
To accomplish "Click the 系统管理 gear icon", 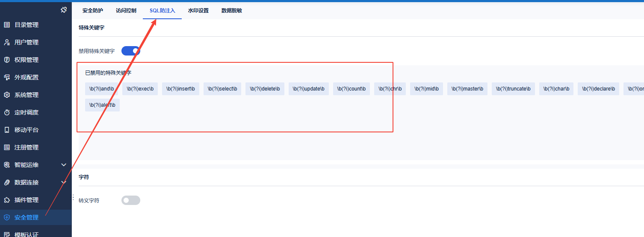I will pyautogui.click(x=7, y=95).
